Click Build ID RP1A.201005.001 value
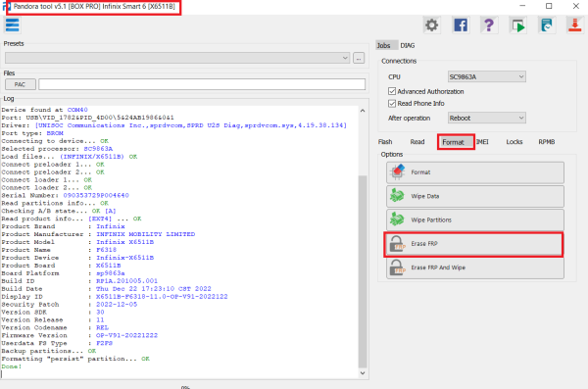The height and width of the screenshot is (389, 588). click(x=126, y=281)
